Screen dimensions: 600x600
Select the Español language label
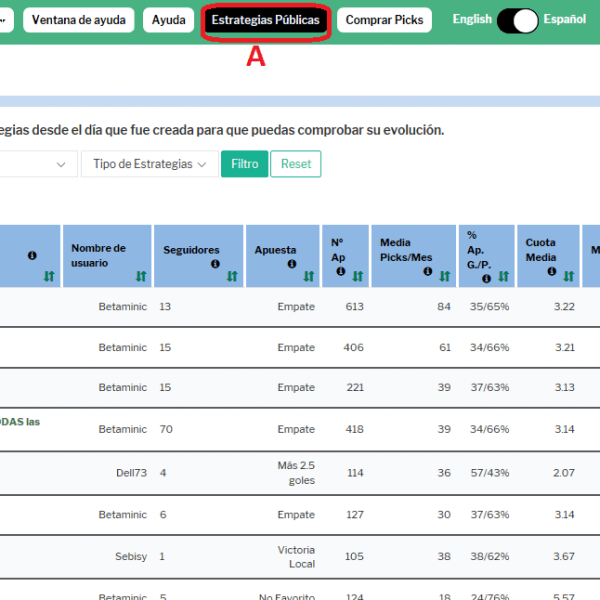coord(564,19)
